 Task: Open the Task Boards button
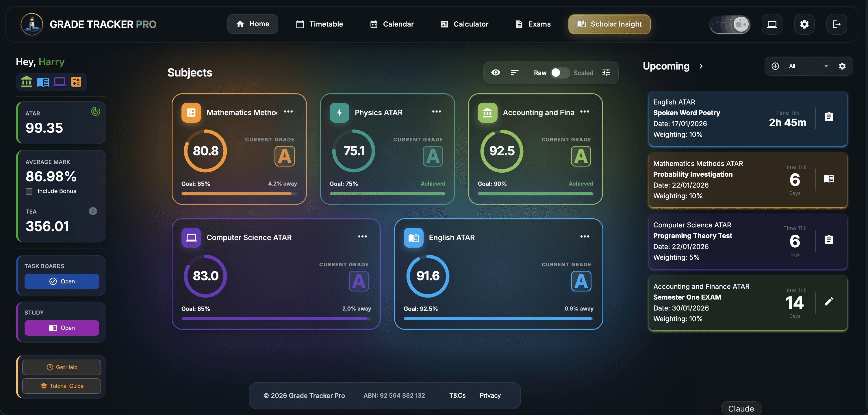62,281
